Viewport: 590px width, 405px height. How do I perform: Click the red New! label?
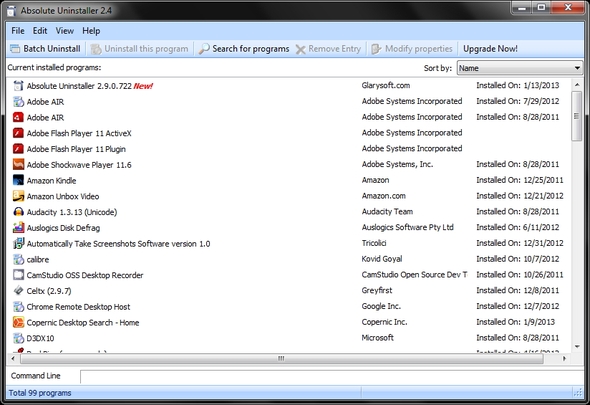[x=143, y=86]
